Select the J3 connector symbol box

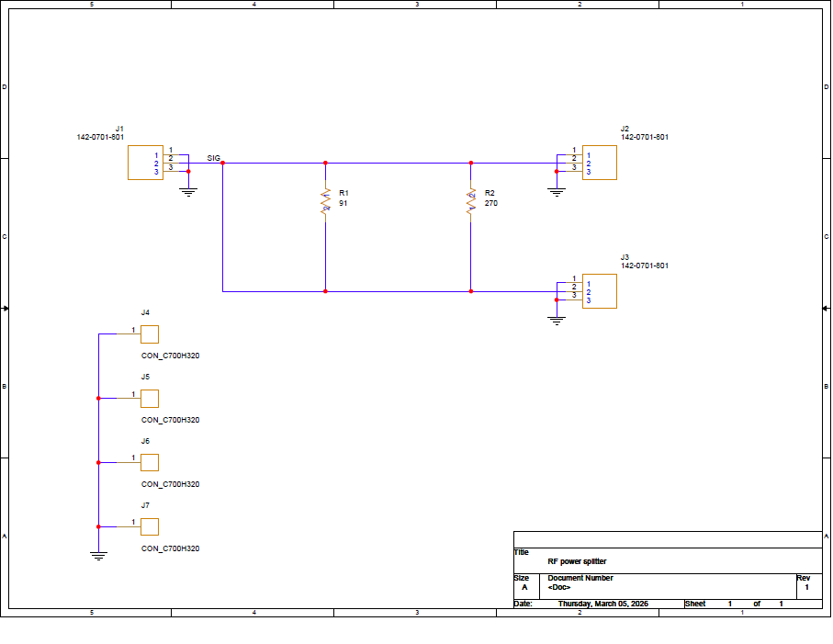tap(599, 291)
